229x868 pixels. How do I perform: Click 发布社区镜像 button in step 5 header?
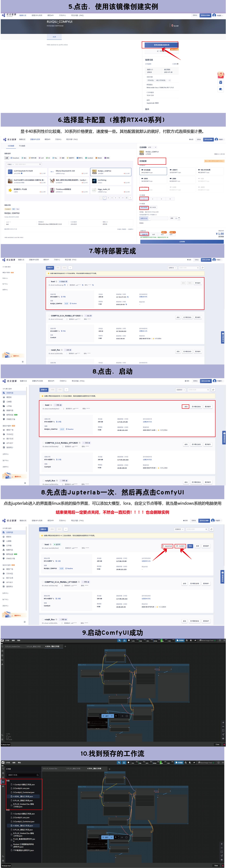click(205, 15)
